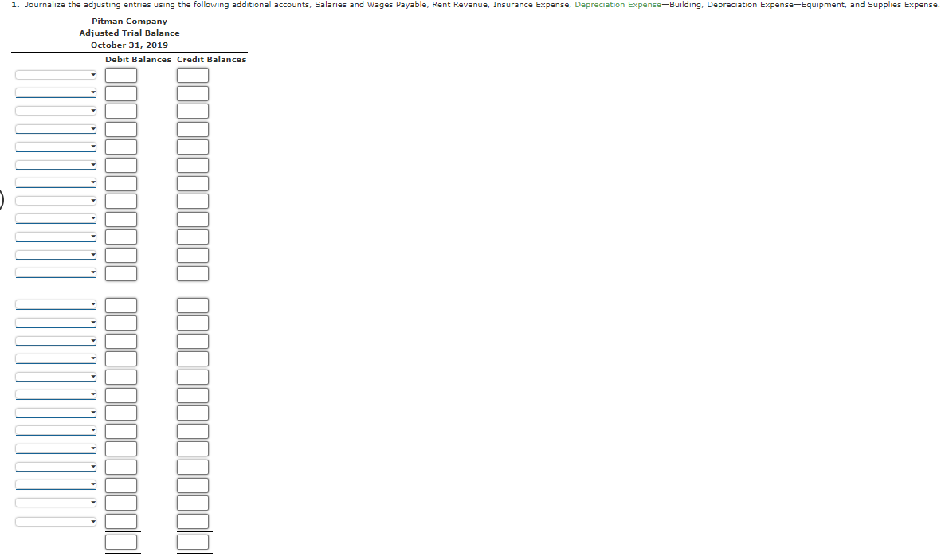
Task: Click the October 31, 2019 date line
Action: 130,45
